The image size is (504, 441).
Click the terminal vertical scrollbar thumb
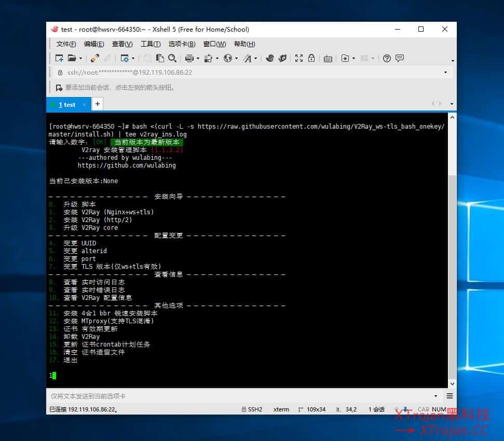point(452,277)
